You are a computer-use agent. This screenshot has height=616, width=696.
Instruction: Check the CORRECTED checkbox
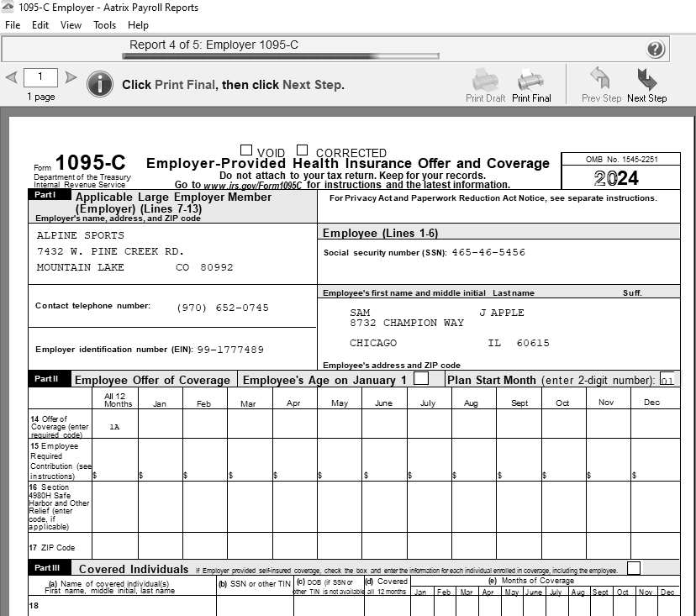[303, 150]
